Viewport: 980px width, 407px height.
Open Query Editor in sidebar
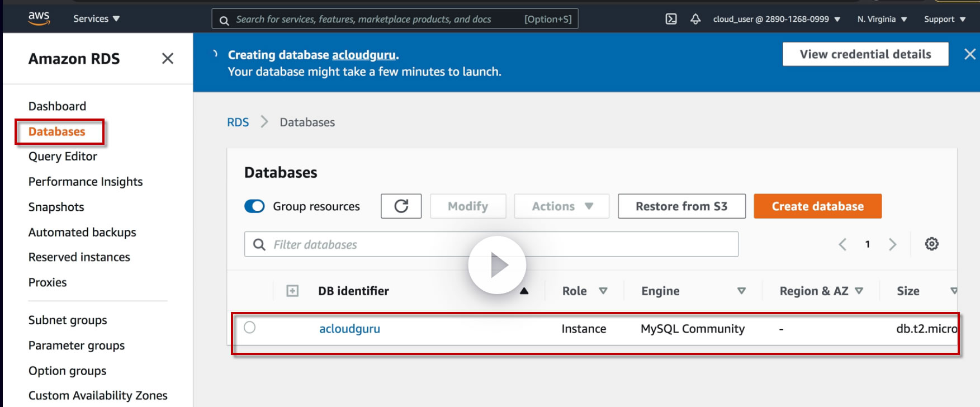[63, 157]
